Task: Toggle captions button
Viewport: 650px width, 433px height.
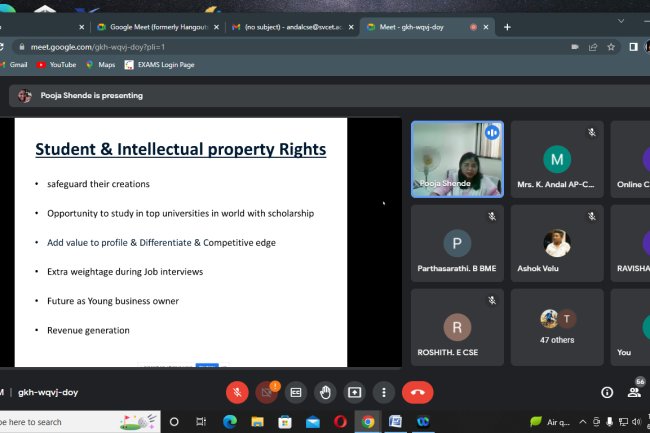Action: (296, 392)
